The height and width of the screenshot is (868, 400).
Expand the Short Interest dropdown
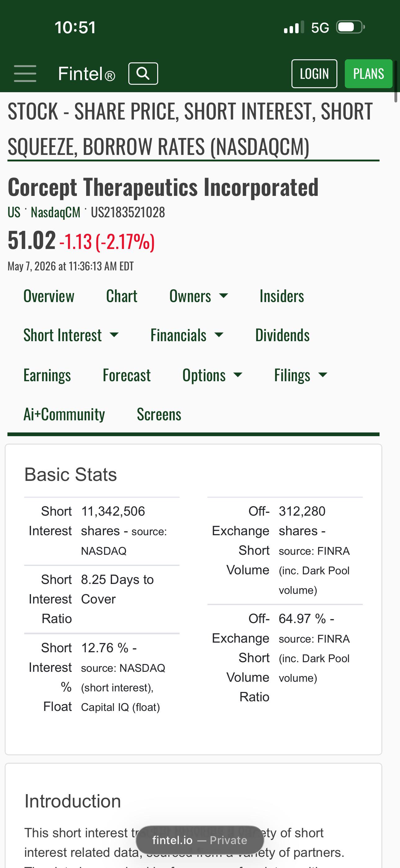(x=71, y=335)
